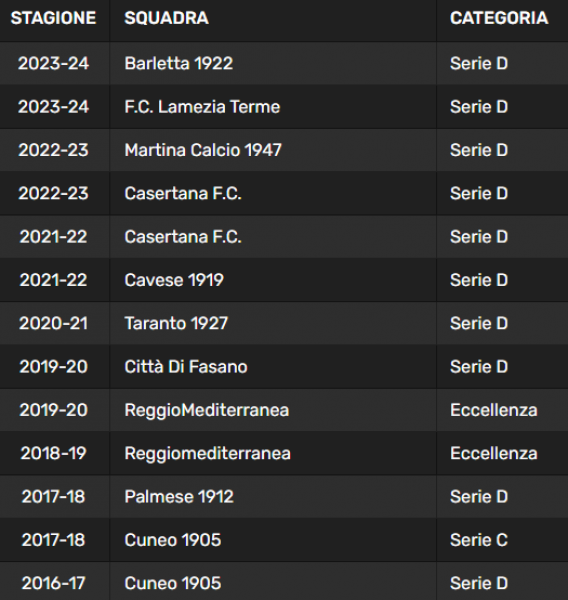Click the SQUADRA column header
The height and width of the screenshot is (600, 568).
pos(166,18)
